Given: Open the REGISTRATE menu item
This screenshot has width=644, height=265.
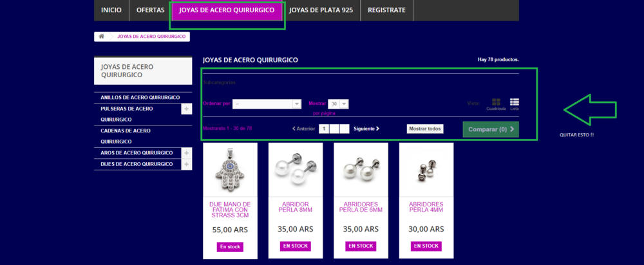Looking at the screenshot, I should click(x=386, y=10).
